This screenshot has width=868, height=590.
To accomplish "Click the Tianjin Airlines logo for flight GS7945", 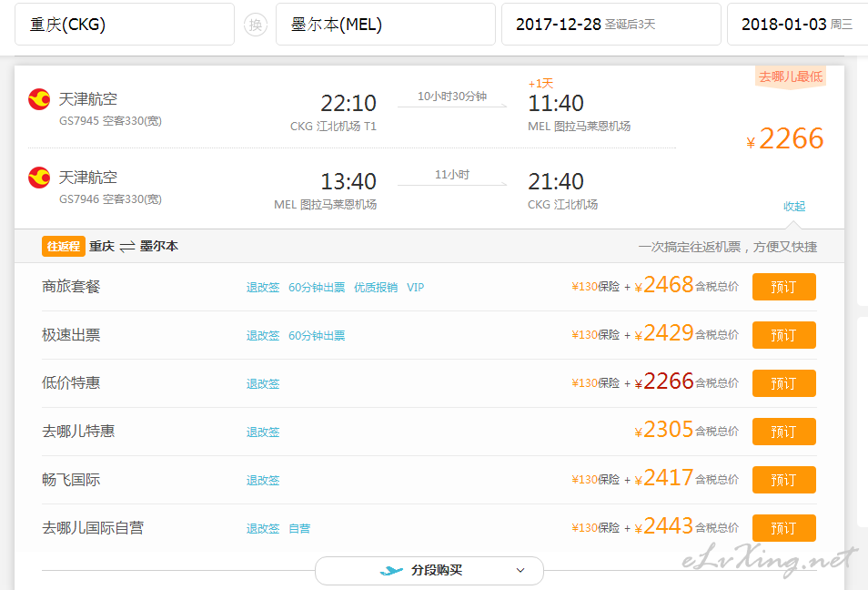I will tap(39, 99).
